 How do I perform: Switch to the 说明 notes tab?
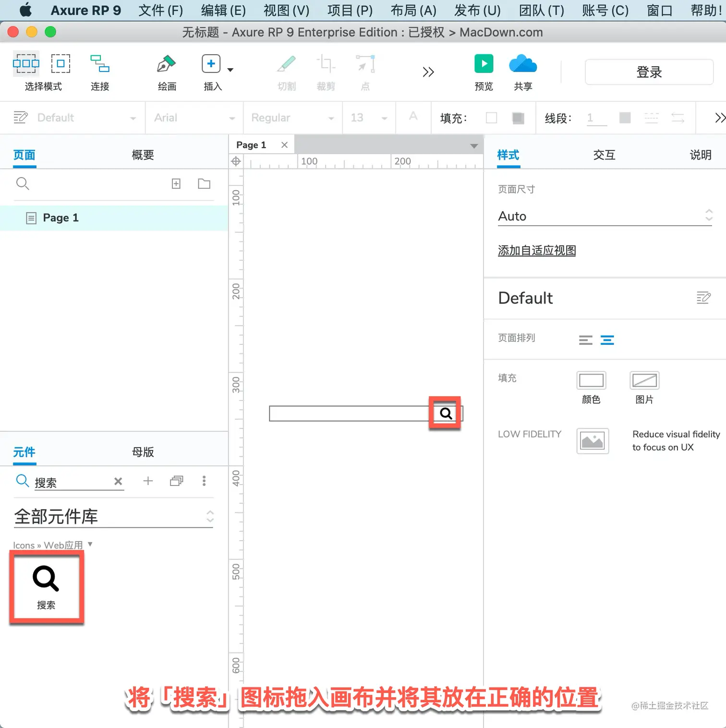[x=701, y=155]
